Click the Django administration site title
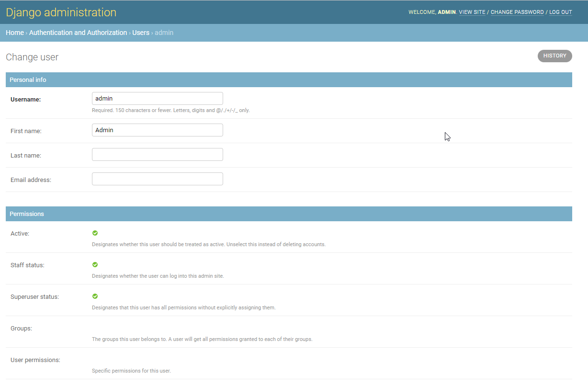 (61, 12)
